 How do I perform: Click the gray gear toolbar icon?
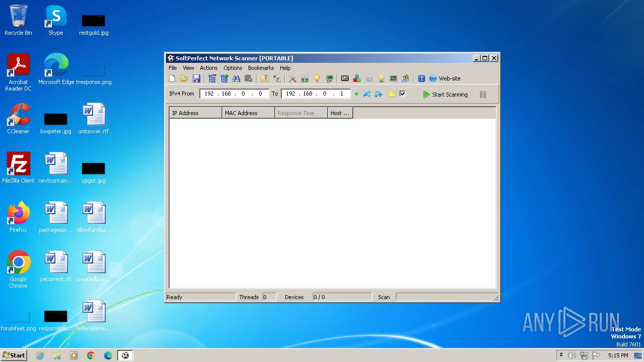tap(369, 78)
